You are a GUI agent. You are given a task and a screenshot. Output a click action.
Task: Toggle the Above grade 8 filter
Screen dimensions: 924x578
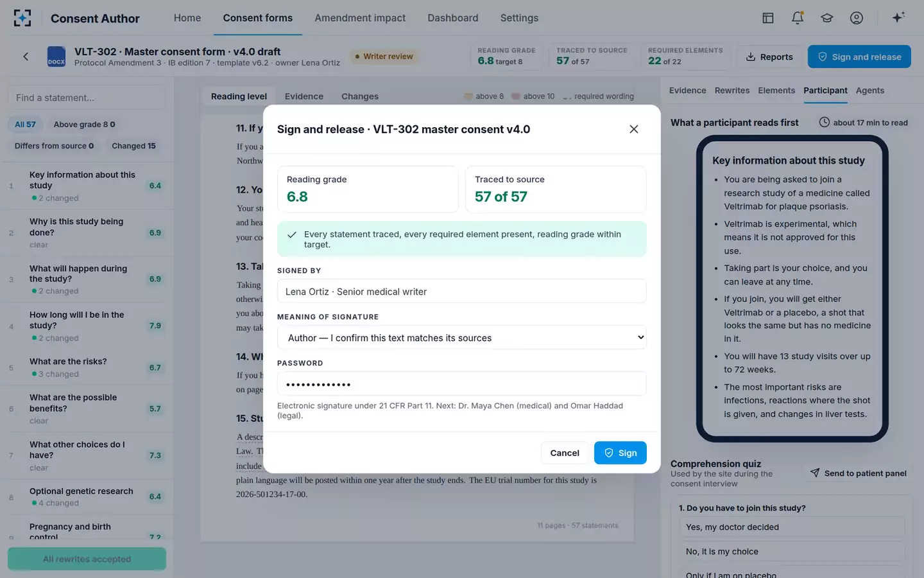pos(85,125)
